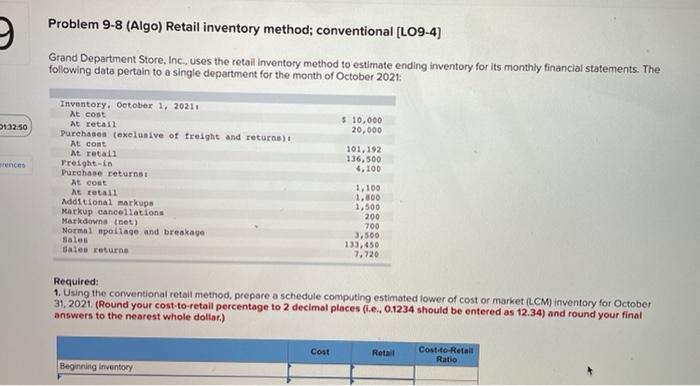Select the Sales returns row label

point(95,250)
